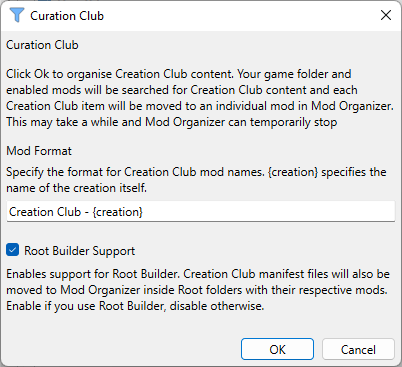
Task: Click the 'Enables support for Root Builder' description
Action: point(198,290)
